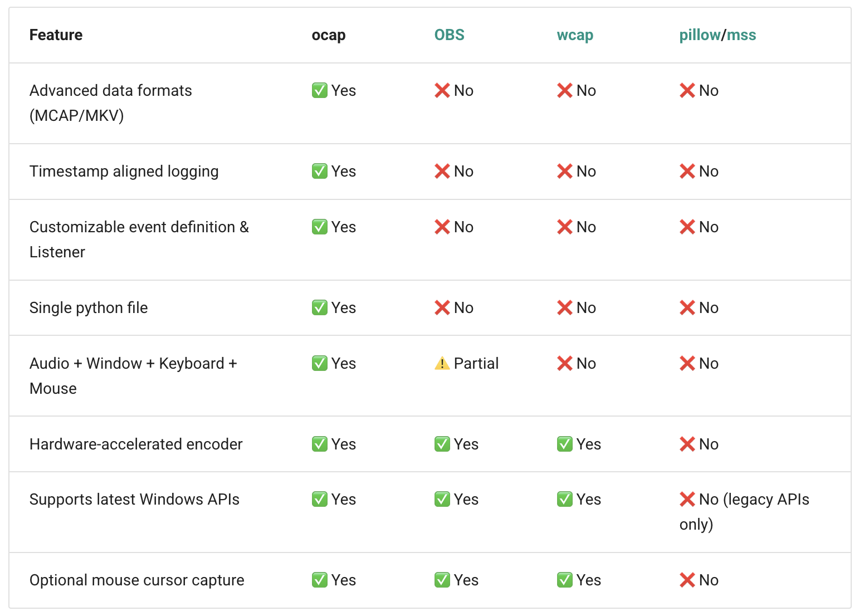Click ocap's green check for Timestamp aligned logging
Image resolution: width=859 pixels, height=616 pixels.
pyautogui.click(x=320, y=172)
